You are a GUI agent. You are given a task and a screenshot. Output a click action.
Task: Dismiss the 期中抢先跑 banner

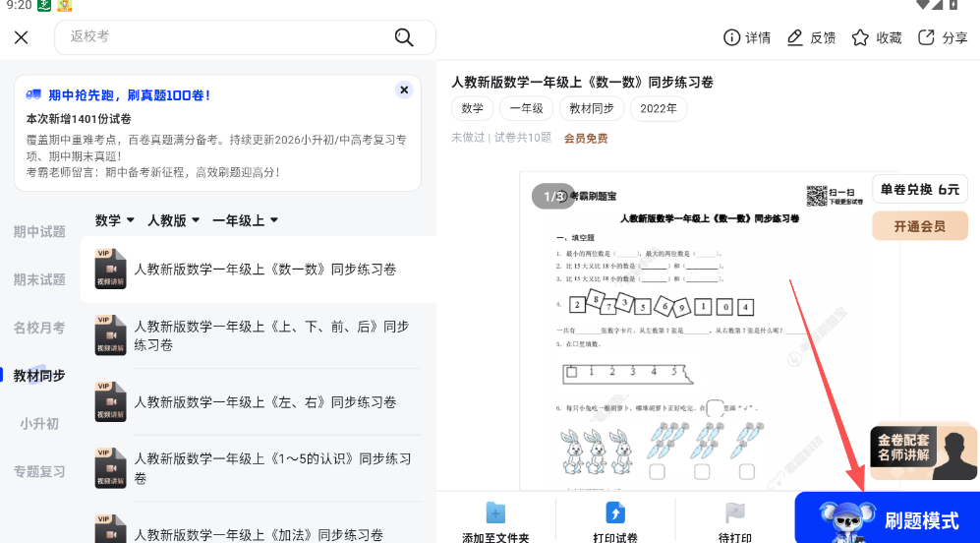click(x=404, y=90)
